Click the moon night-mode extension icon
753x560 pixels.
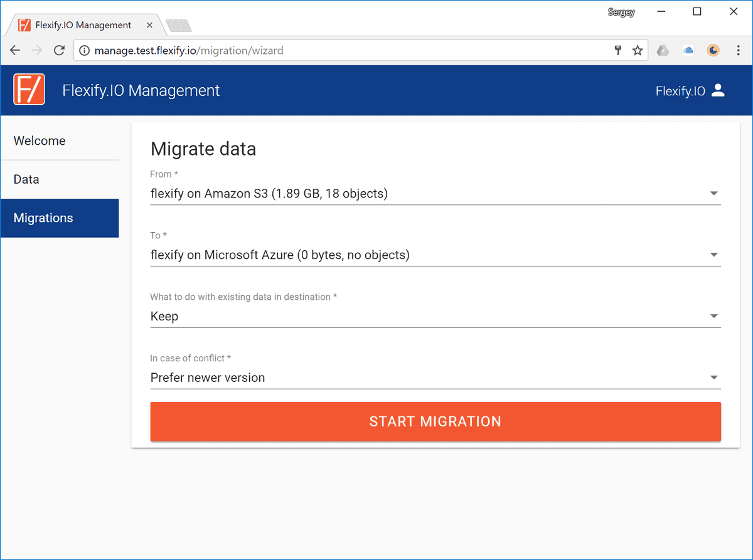pos(713,50)
